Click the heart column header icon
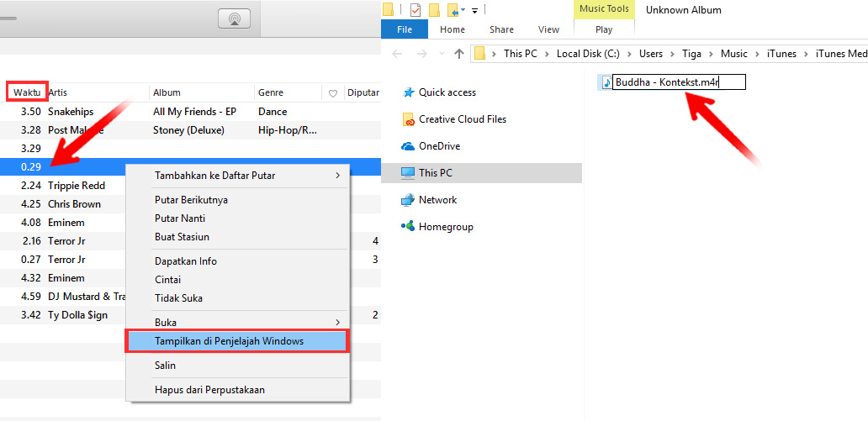868x421 pixels. (333, 93)
